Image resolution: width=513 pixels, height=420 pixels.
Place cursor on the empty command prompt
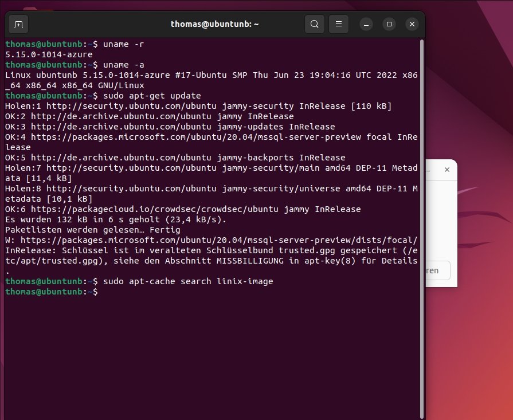pyautogui.click(x=102, y=292)
